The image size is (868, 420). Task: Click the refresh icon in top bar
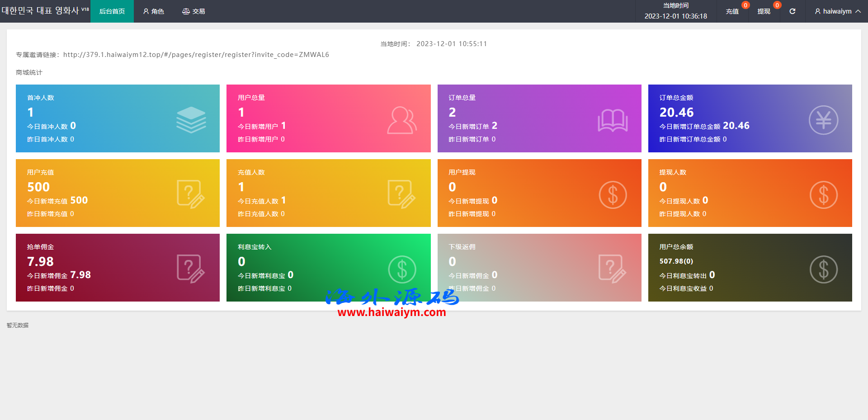[x=792, y=11]
